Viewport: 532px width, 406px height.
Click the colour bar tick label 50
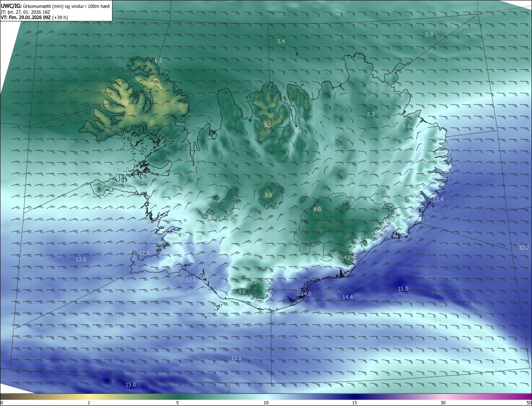point(529,403)
